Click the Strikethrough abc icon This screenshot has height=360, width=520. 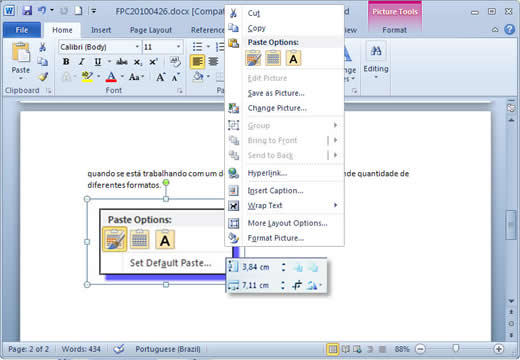click(122, 62)
